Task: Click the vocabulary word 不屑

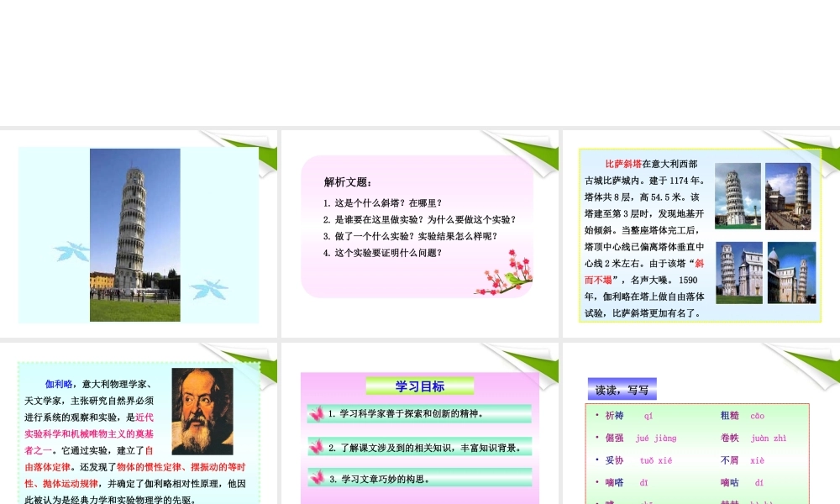Action: click(x=730, y=460)
